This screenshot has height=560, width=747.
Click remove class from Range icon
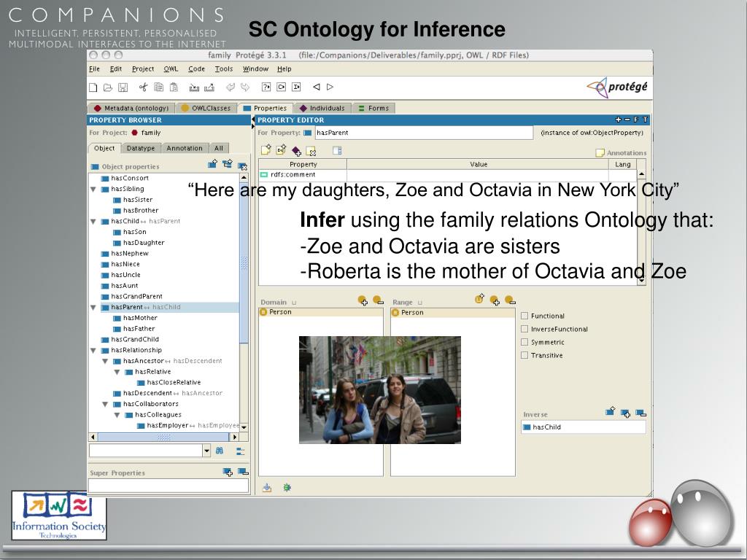coord(510,300)
